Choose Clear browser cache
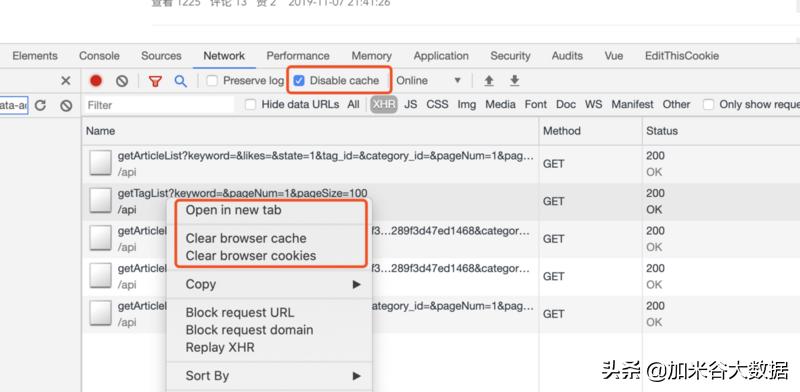 point(246,238)
